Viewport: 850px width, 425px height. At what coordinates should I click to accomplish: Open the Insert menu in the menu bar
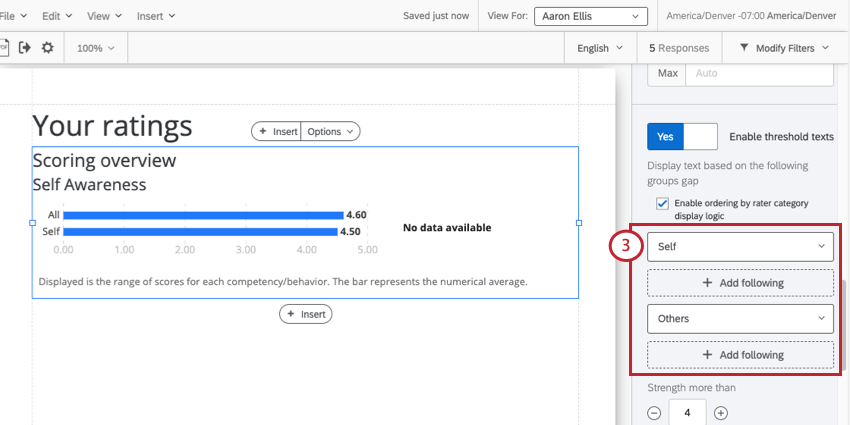(156, 16)
